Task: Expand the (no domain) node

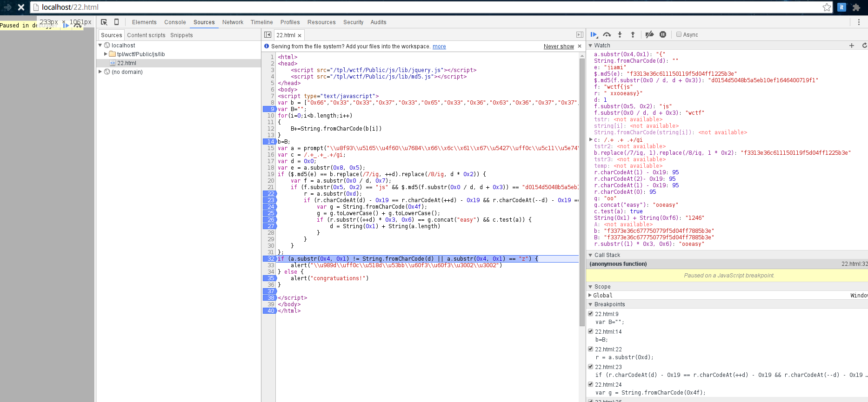Action: coord(100,72)
